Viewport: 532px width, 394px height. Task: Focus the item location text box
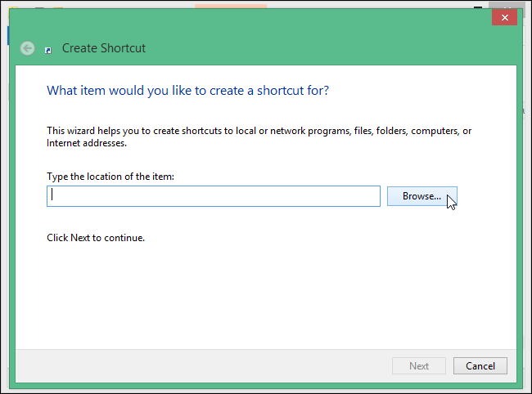point(213,196)
